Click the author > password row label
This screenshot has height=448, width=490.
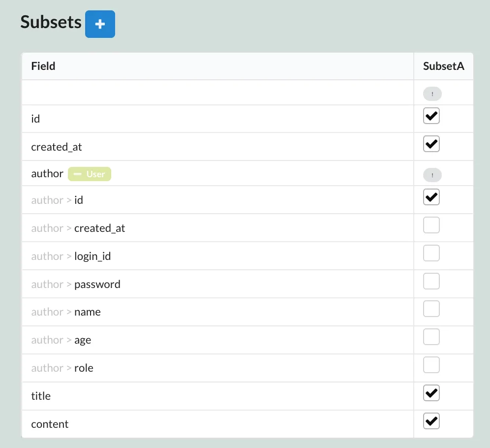coord(97,285)
